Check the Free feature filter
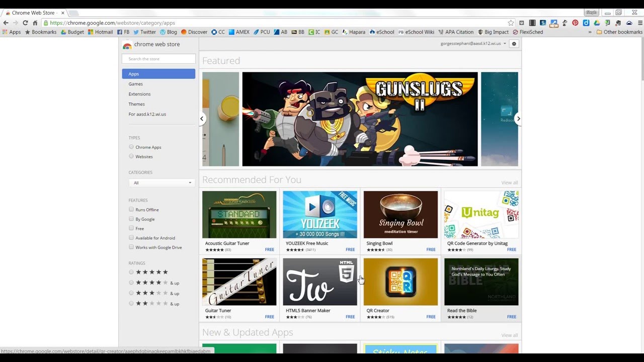This screenshot has width=644, height=362. pyautogui.click(x=131, y=228)
